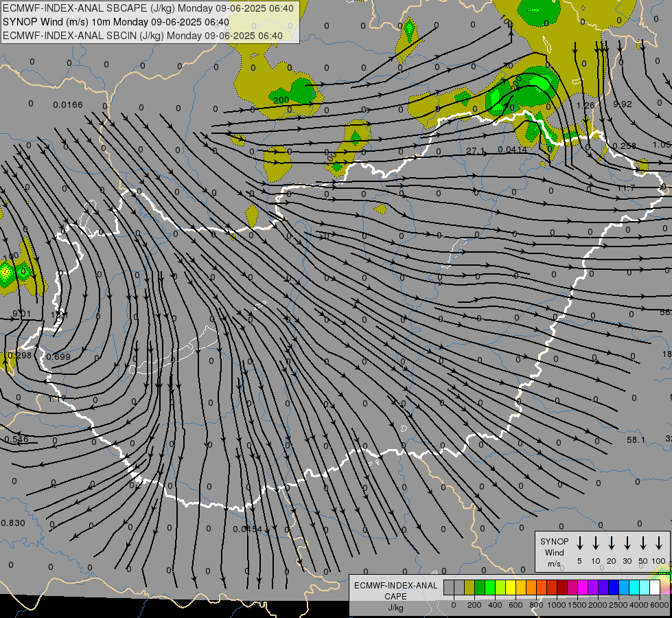This screenshot has height=618, width=672.
Task: Select the dark green CAPE legend swatch
Action: (x=480, y=588)
